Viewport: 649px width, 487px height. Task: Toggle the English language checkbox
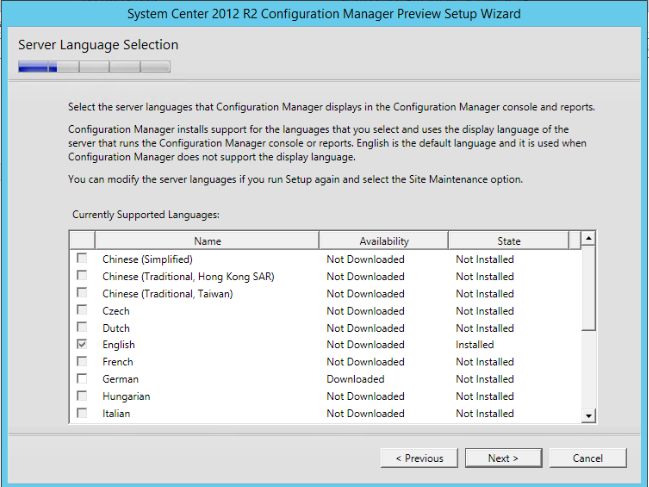pos(81,345)
